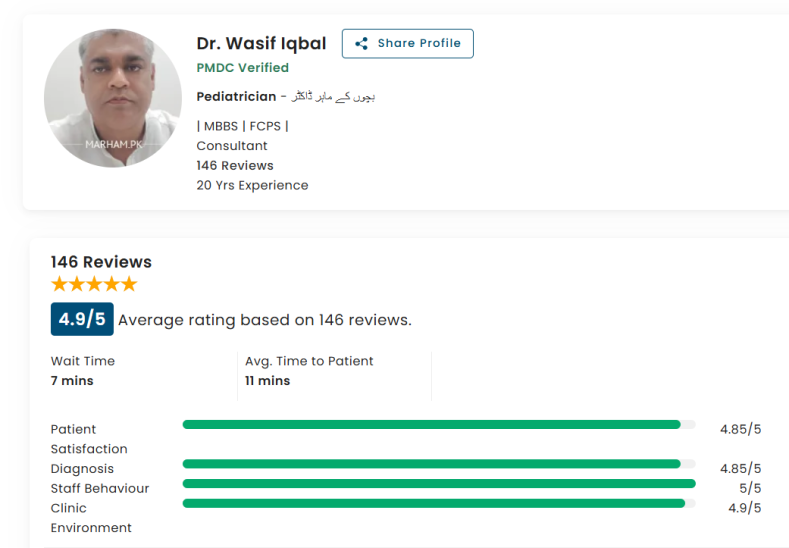Click the 4.9/5 rating badge
Screen dimensions: 789x548
pyautogui.click(x=82, y=319)
